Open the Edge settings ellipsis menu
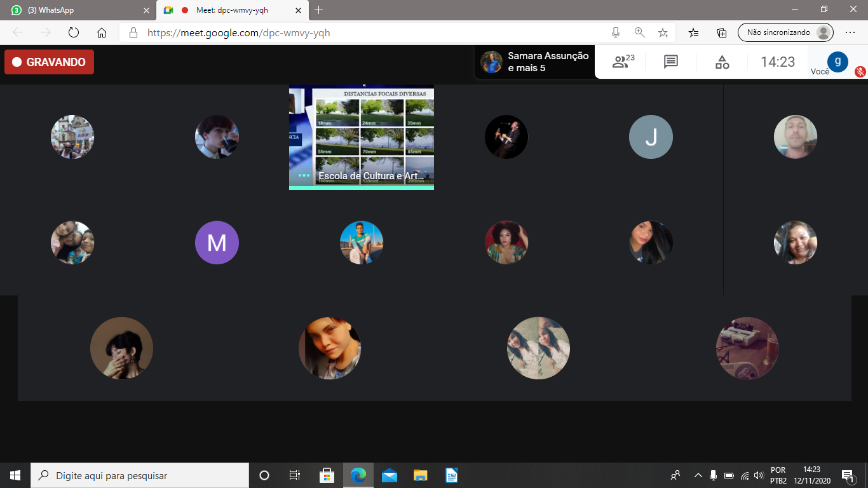Image resolution: width=868 pixels, height=488 pixels. coord(850,33)
